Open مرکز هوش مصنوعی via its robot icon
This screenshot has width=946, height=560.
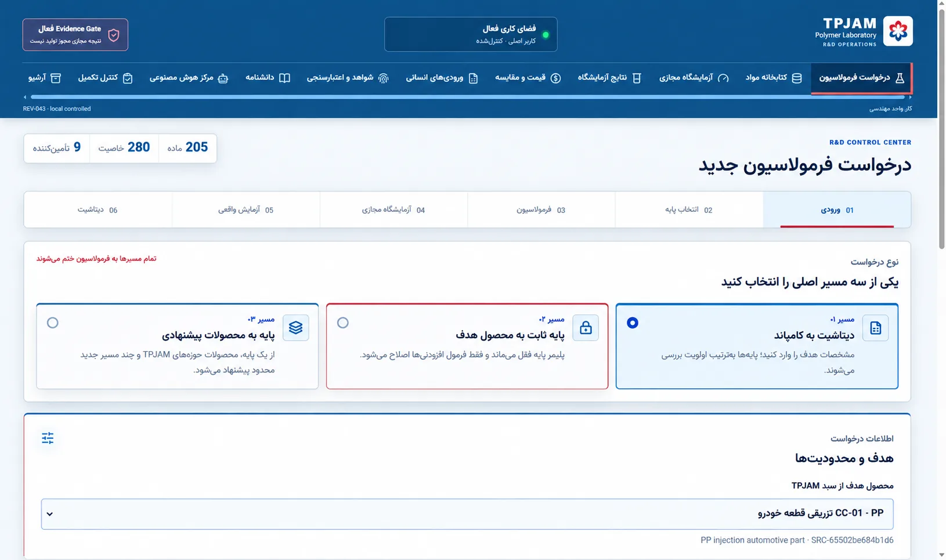[x=223, y=78]
